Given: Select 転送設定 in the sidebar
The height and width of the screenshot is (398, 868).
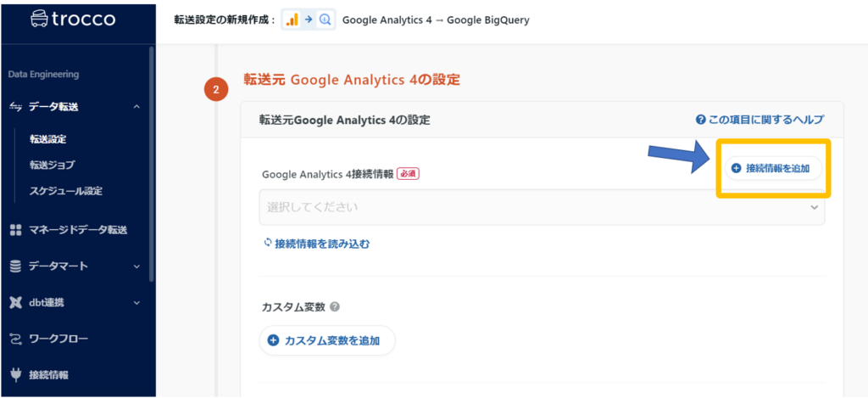Looking at the screenshot, I should pos(47,139).
